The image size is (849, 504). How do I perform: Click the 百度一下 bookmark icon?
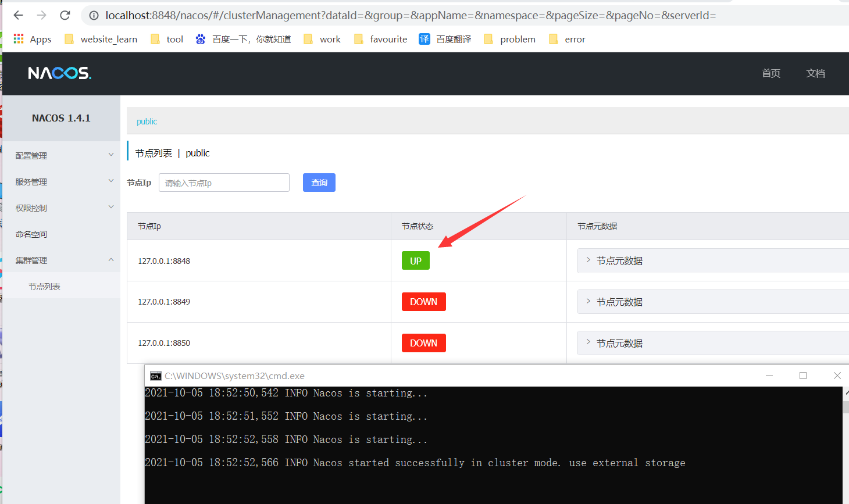coord(200,39)
